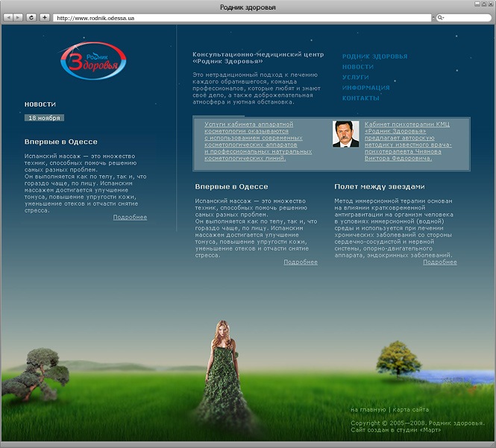Click Подробнее under center Впервые в Одессе article
496x448 pixels.
pos(301,262)
